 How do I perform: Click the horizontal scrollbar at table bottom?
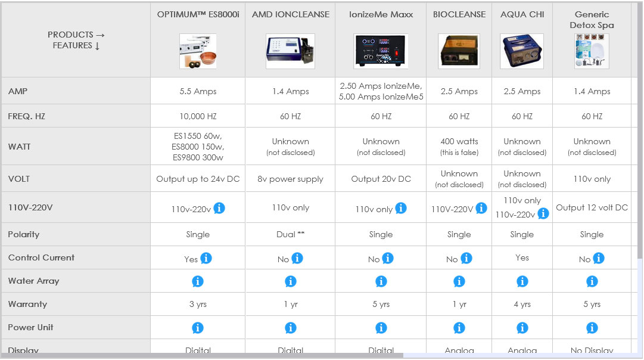pyautogui.click(x=202, y=355)
